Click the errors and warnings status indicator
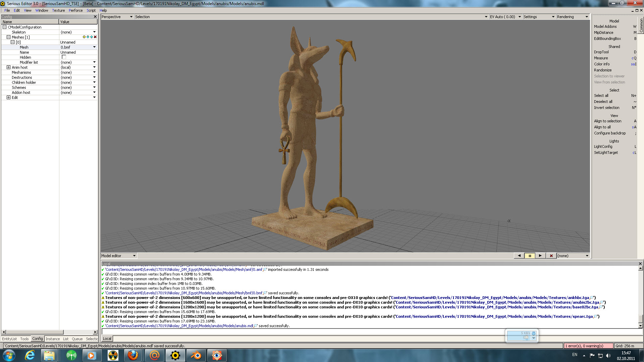644x362 pixels. 588,346
